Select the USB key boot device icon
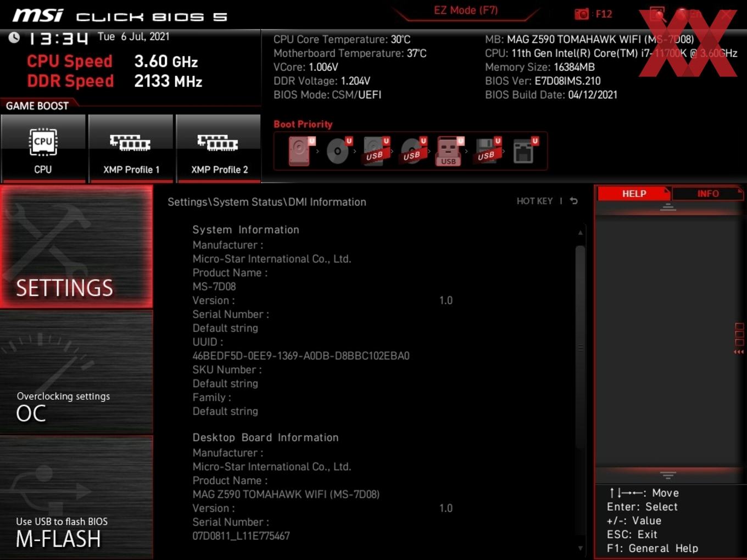This screenshot has width=747, height=560. tap(450, 151)
